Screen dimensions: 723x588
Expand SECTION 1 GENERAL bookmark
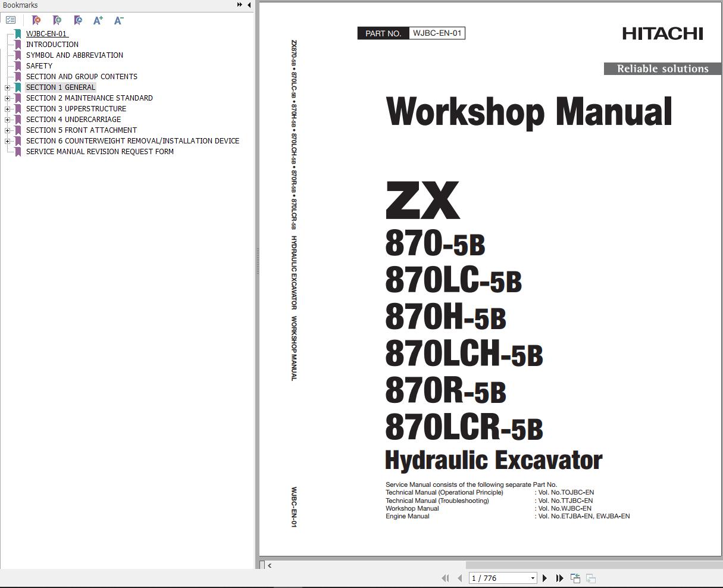7,87
